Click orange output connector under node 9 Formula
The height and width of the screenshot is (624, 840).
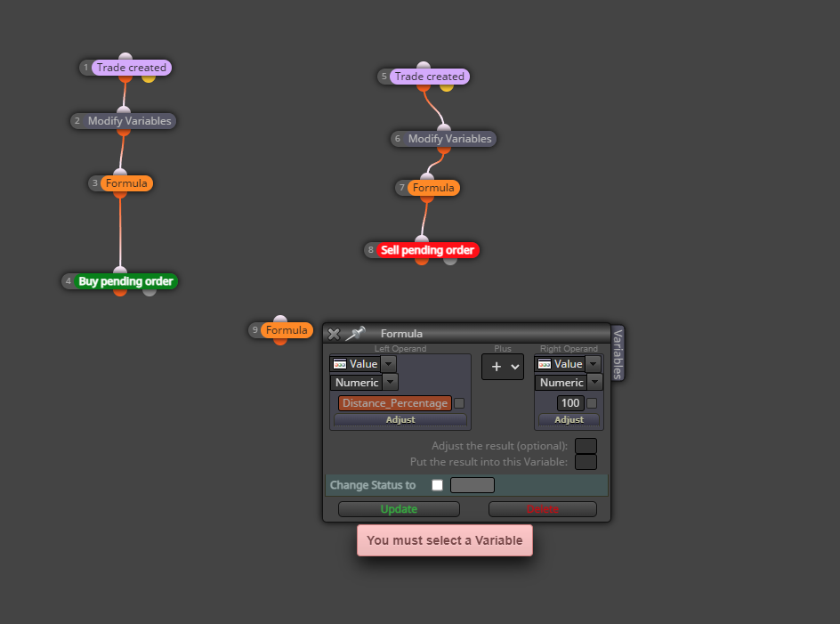[x=280, y=341]
